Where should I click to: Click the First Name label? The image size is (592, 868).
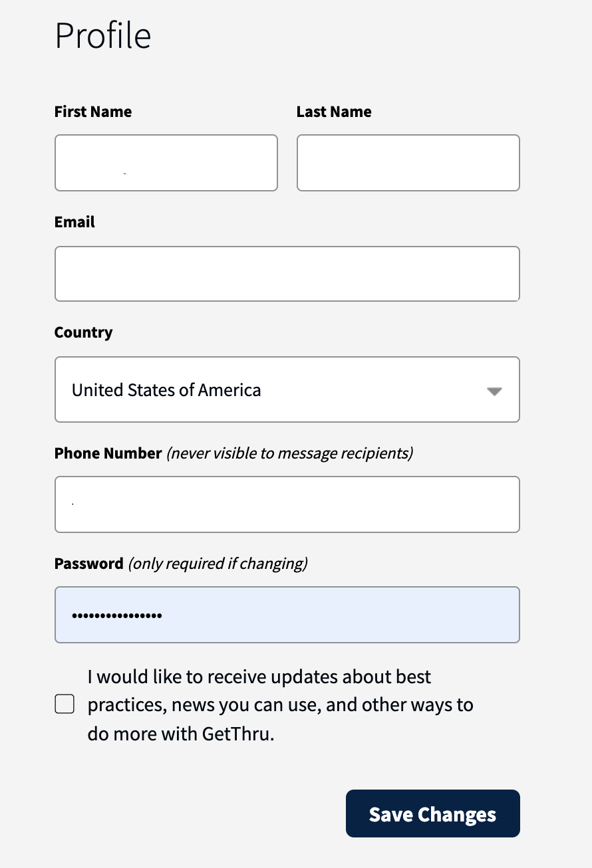coord(92,112)
